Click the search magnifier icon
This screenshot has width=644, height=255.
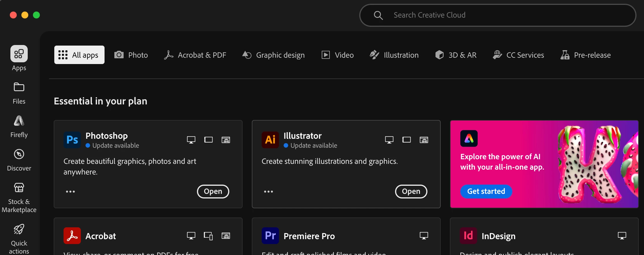pyautogui.click(x=378, y=15)
